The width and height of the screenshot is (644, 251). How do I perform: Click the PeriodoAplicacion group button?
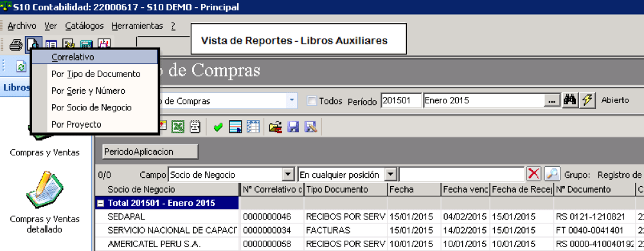click(150, 151)
